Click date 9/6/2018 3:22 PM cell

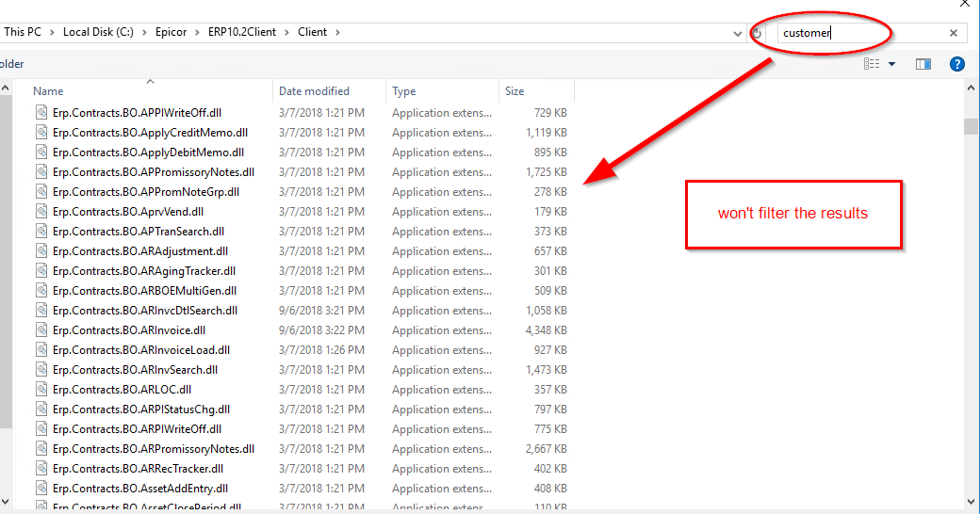point(321,330)
